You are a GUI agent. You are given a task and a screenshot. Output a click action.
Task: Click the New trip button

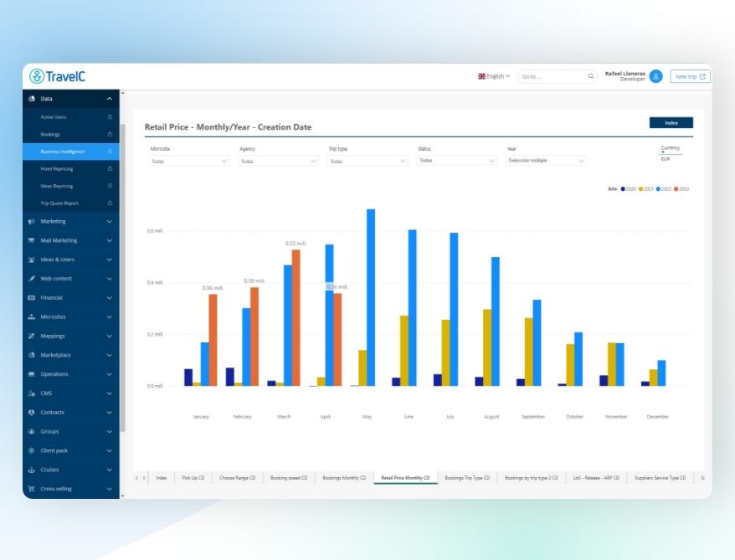(x=690, y=76)
